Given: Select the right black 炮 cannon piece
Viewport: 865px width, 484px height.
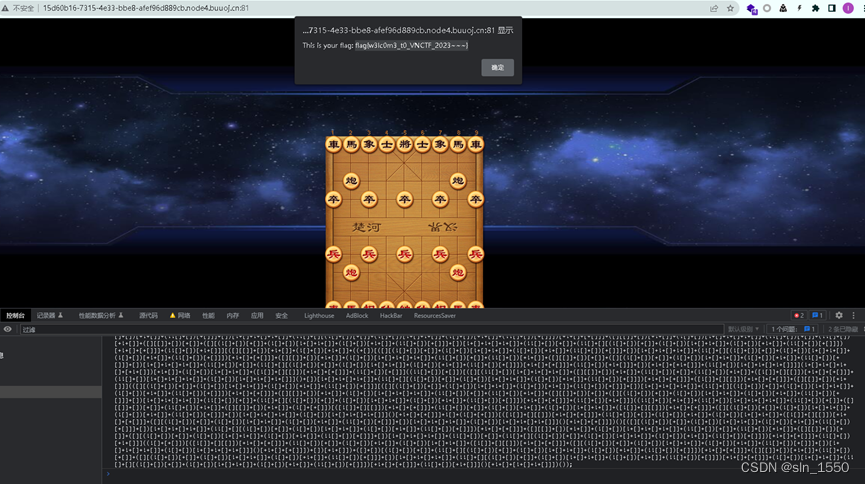Looking at the screenshot, I should [x=458, y=180].
